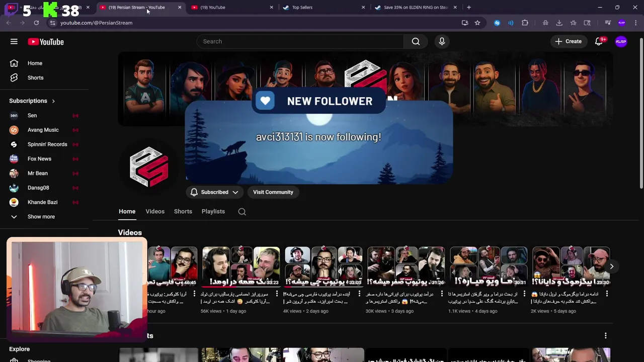Click the Create button
The image size is (644, 362).
pyautogui.click(x=569, y=41)
